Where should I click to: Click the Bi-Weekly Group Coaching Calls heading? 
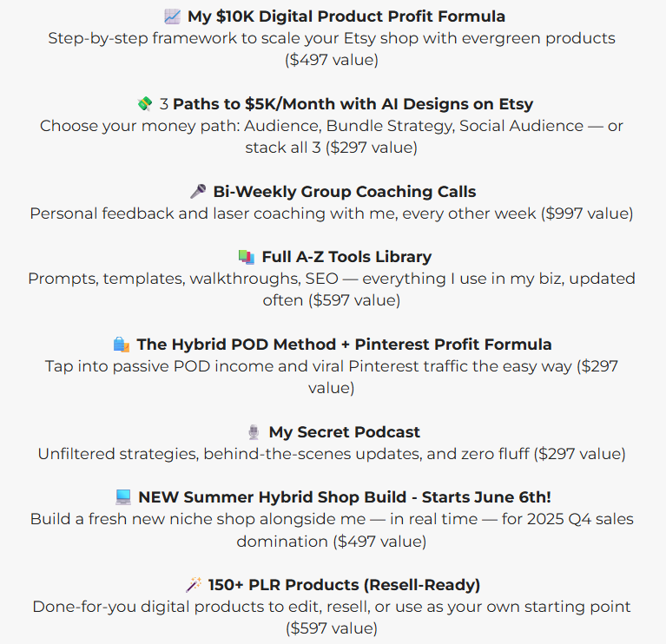pos(345,192)
